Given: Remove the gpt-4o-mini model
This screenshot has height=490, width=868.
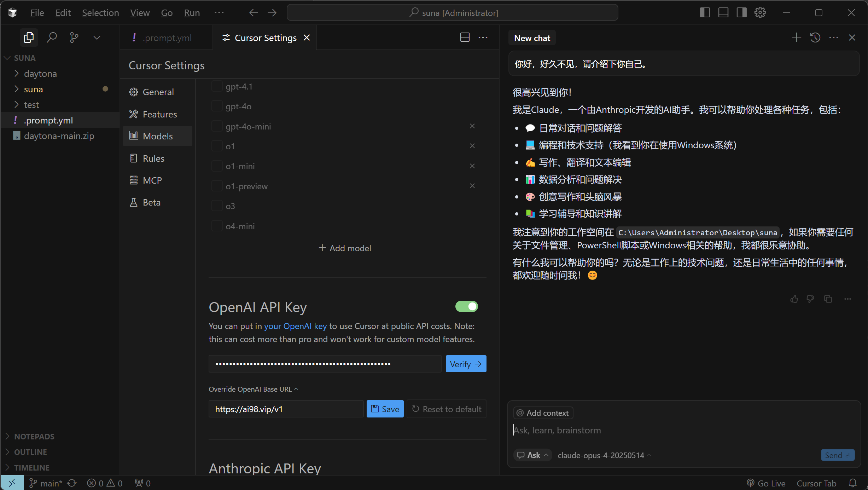Looking at the screenshot, I should coord(472,126).
